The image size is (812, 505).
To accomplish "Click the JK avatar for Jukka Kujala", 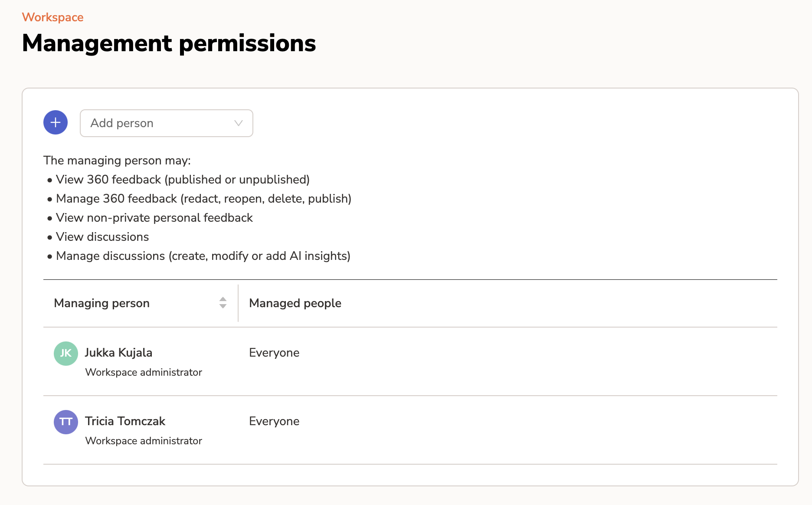I will [x=66, y=353].
